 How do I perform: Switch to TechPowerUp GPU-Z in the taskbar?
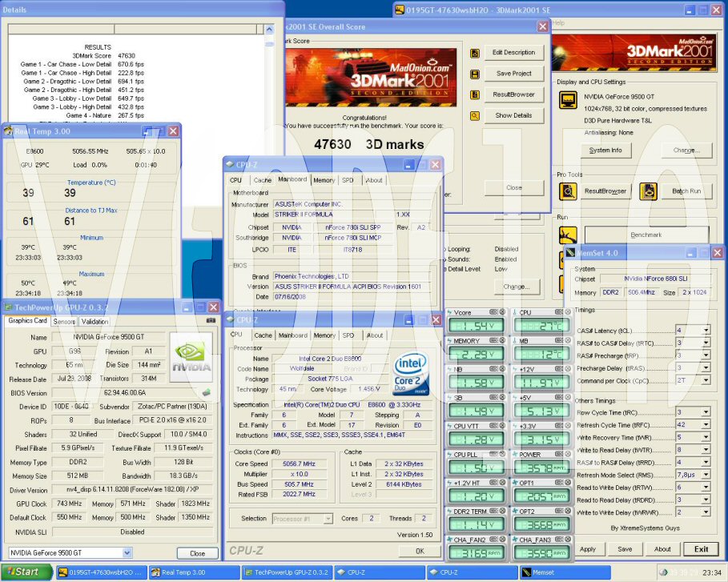pyautogui.click(x=287, y=572)
